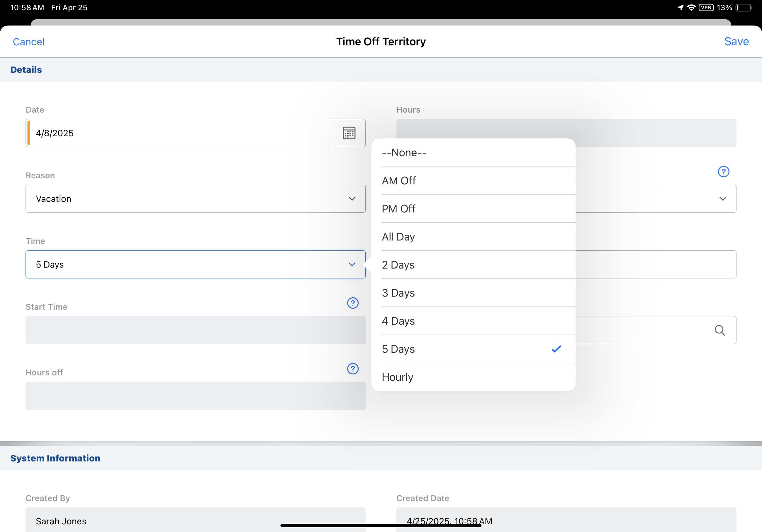Tap the Wi-Fi icon in the status bar
This screenshot has height=532, width=762.
691,8
